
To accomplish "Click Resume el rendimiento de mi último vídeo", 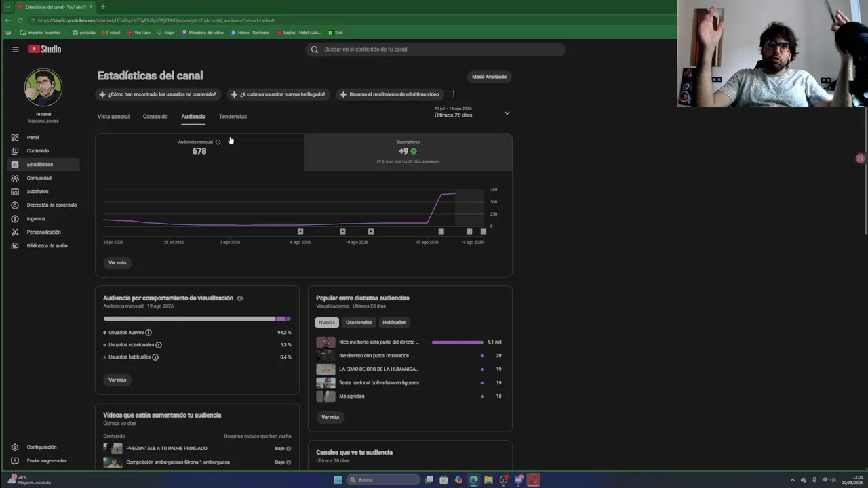I will point(389,94).
